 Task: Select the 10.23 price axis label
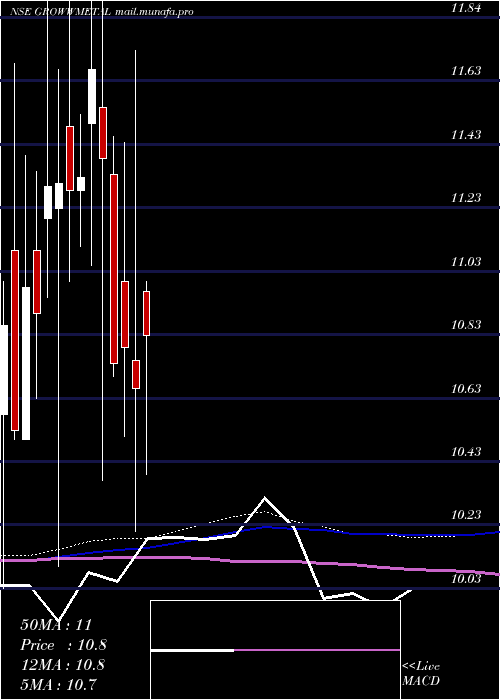466,515
